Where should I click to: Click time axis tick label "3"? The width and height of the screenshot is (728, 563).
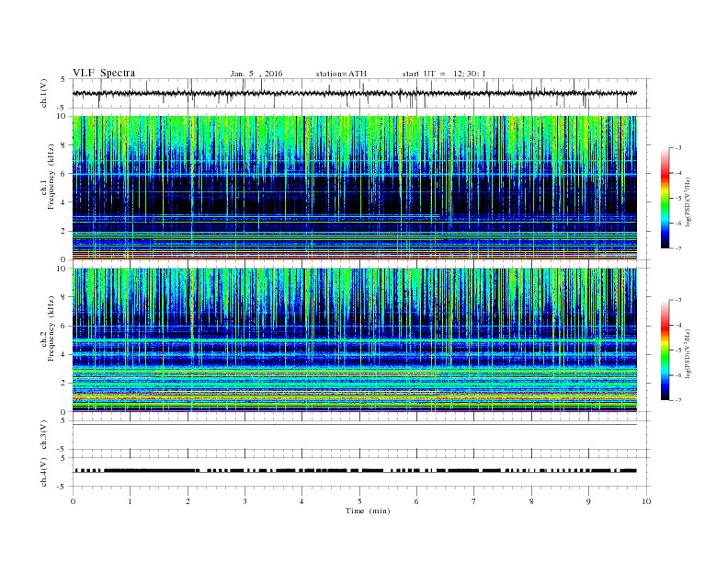pyautogui.click(x=245, y=501)
